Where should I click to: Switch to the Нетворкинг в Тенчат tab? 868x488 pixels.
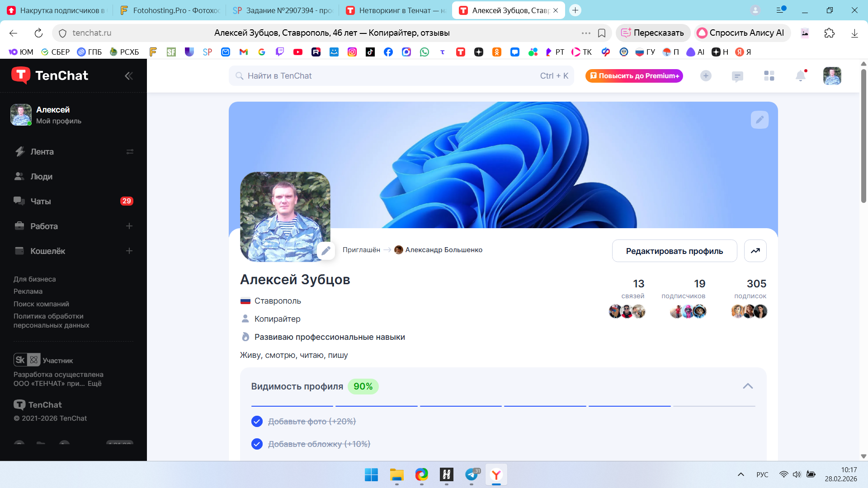pos(396,10)
